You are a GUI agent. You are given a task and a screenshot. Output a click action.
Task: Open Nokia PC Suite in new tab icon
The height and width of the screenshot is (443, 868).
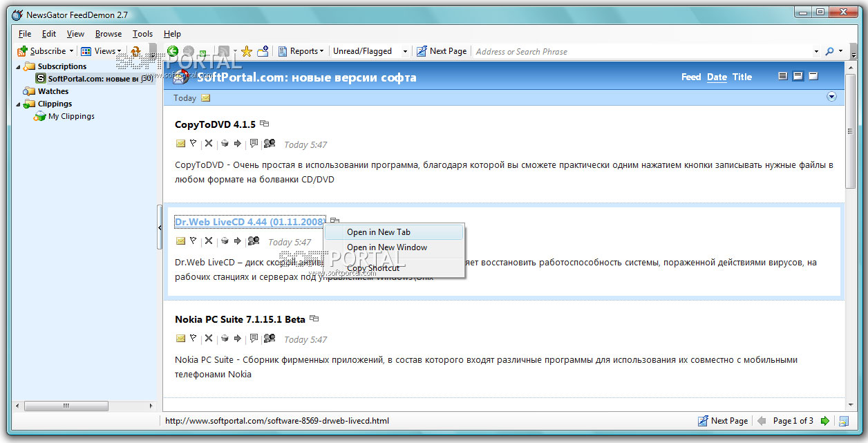tap(314, 319)
